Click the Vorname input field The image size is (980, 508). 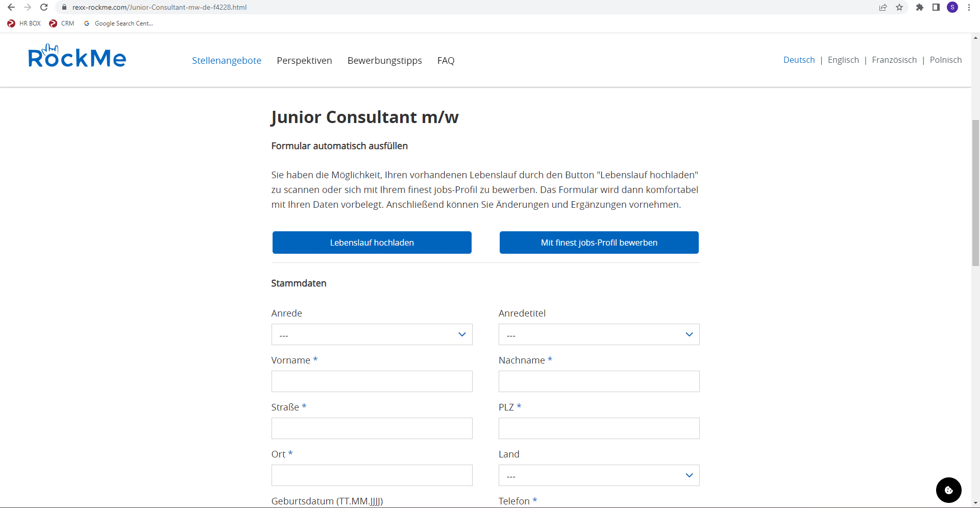[372, 381]
